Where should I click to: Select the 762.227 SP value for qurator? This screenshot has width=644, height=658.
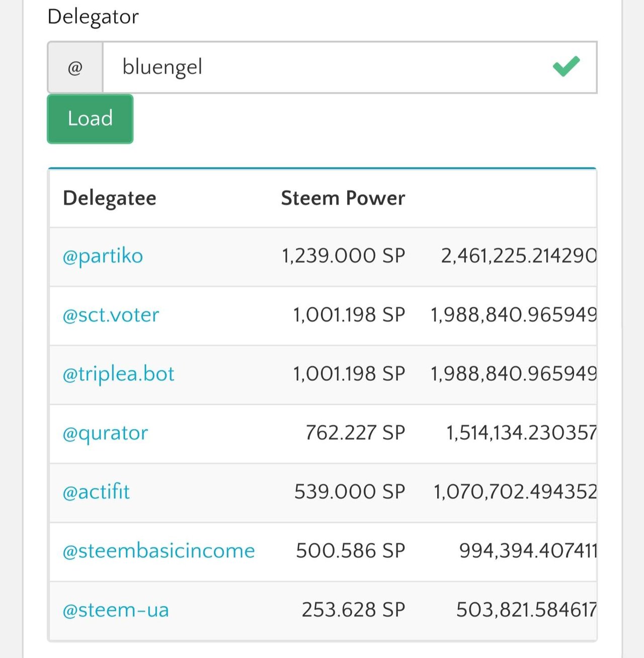(355, 433)
